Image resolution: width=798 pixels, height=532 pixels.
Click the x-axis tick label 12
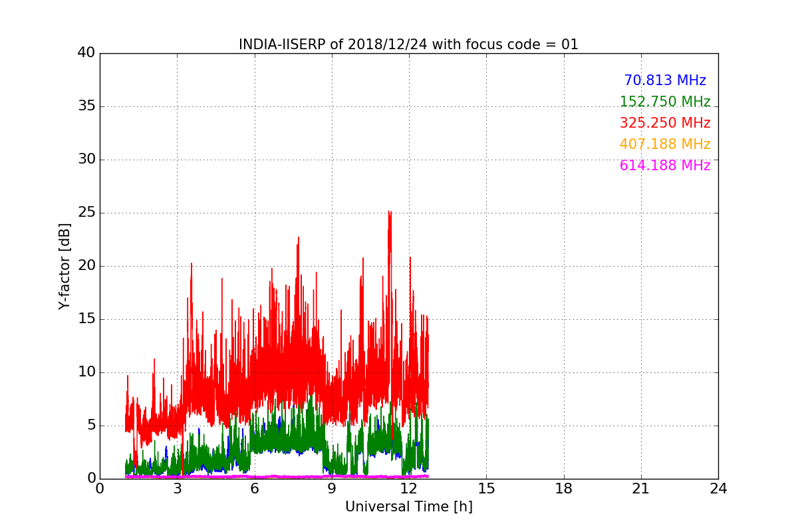point(409,489)
